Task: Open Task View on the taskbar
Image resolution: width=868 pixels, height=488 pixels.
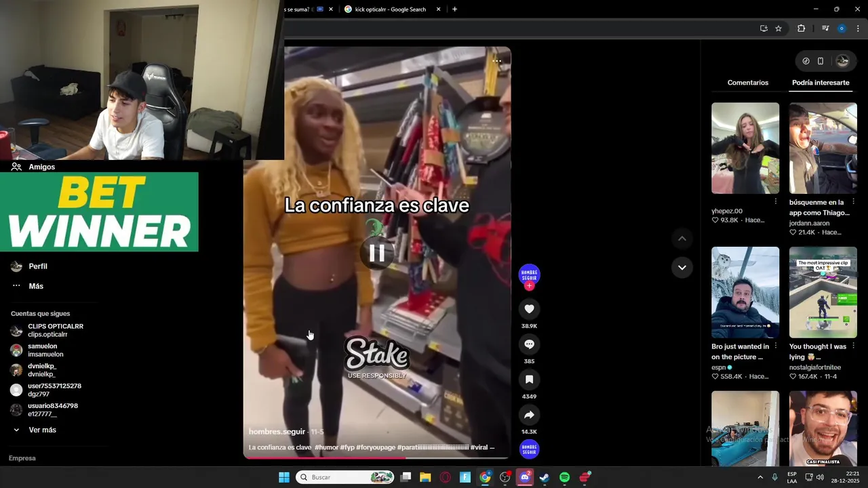Action: [x=406, y=477]
